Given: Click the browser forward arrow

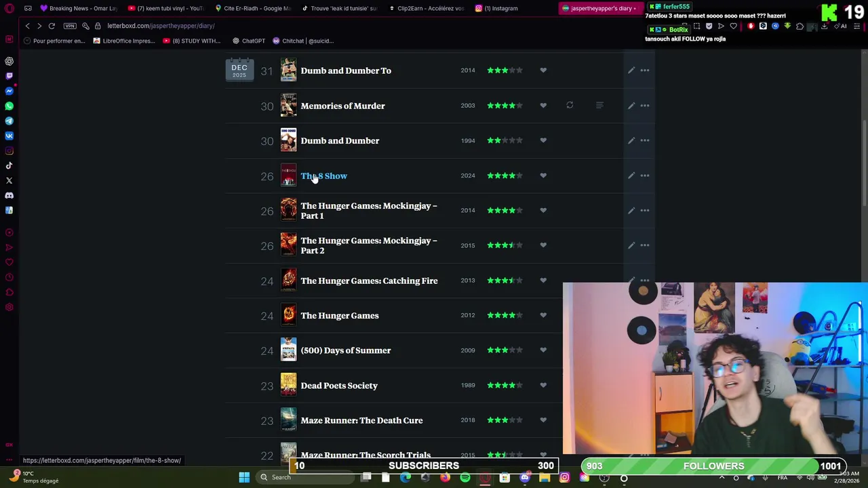Looking at the screenshot, I should (39, 26).
